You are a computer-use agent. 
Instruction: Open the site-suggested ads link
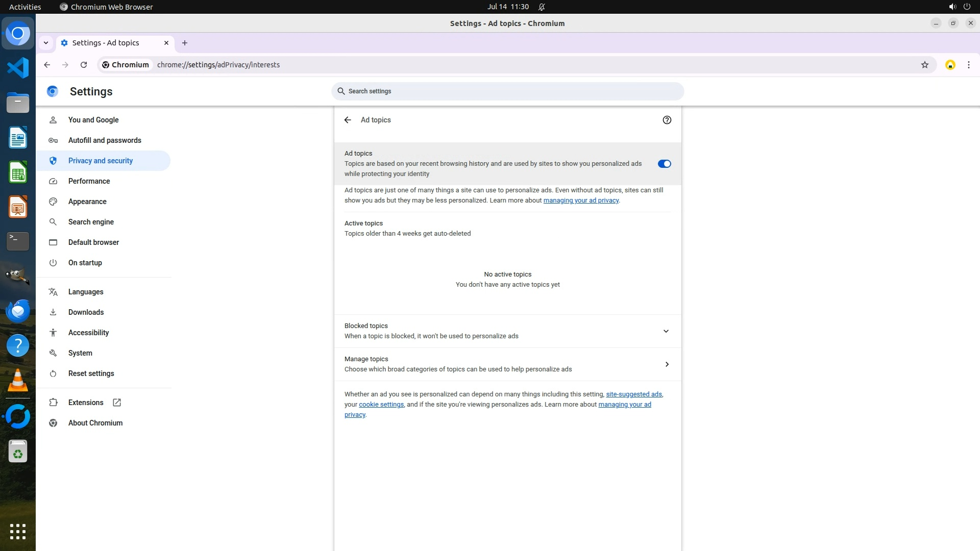coord(633,394)
